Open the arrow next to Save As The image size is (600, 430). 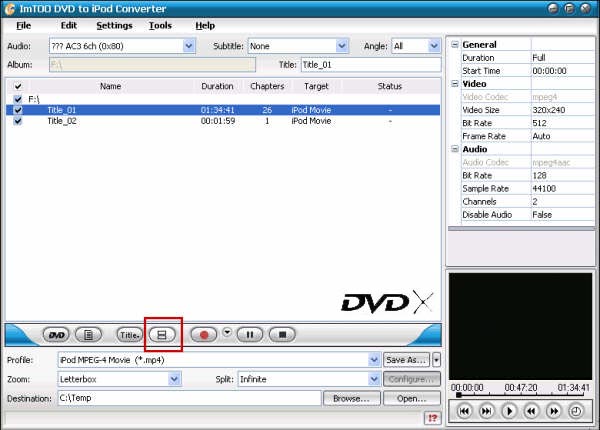click(x=436, y=360)
